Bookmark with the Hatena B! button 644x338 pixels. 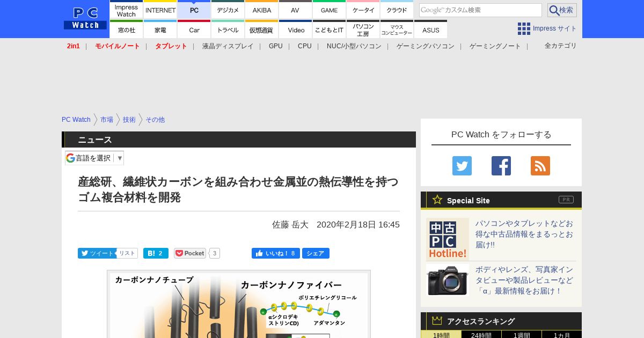click(x=156, y=253)
